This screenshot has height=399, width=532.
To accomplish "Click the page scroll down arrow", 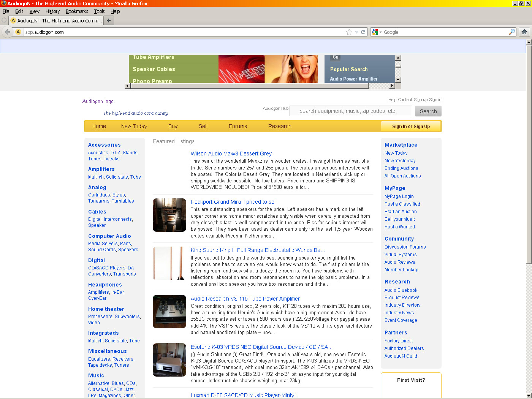I will coord(529,396).
